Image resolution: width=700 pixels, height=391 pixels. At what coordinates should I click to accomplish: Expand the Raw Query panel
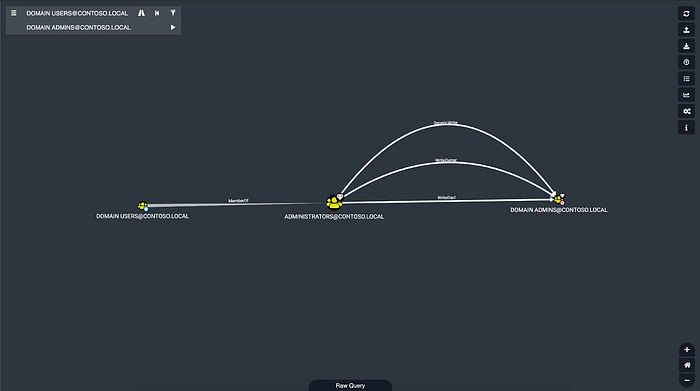(350, 386)
